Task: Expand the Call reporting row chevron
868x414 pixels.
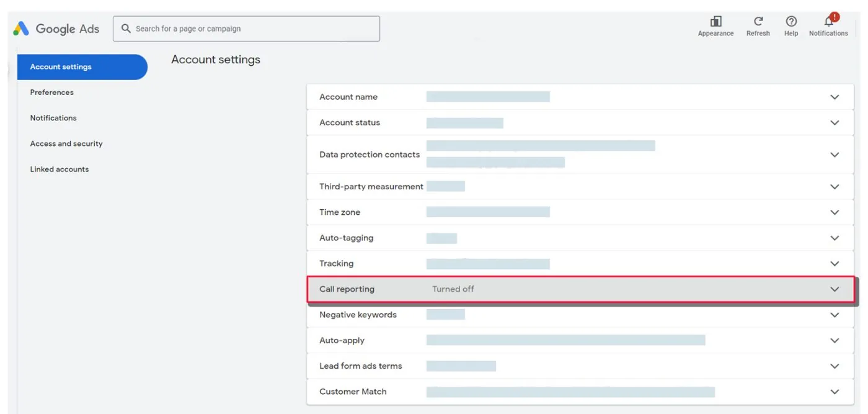Action: tap(835, 289)
